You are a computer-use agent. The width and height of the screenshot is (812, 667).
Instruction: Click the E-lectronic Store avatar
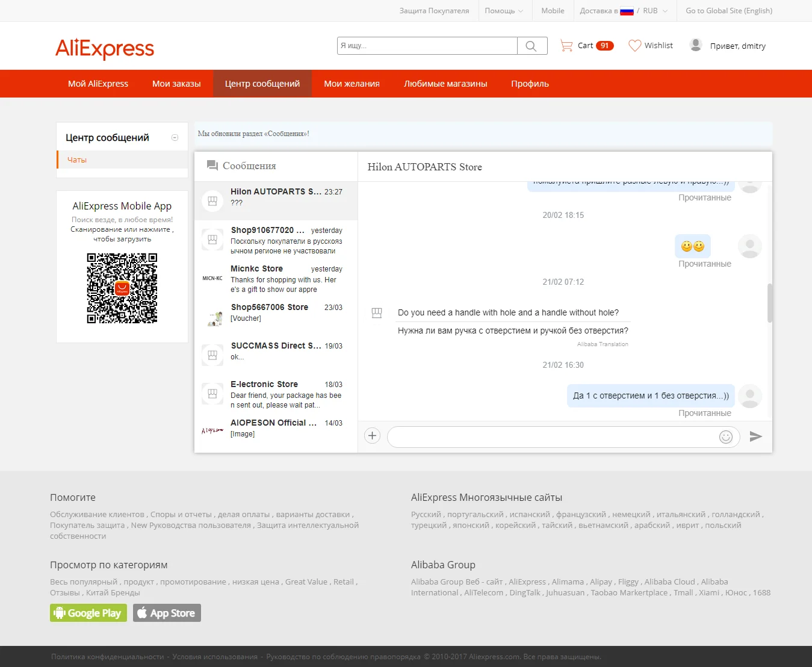212,394
